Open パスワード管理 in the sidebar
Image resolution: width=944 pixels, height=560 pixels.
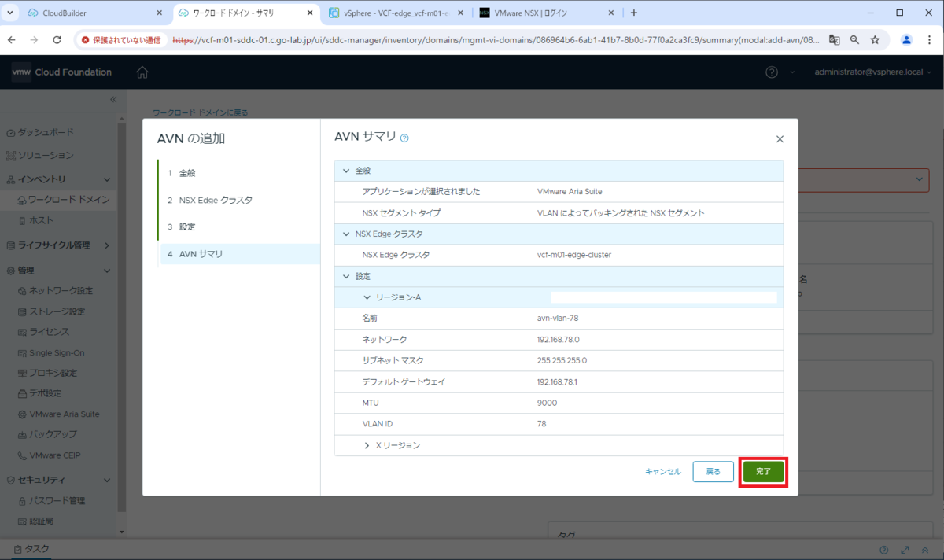point(57,500)
